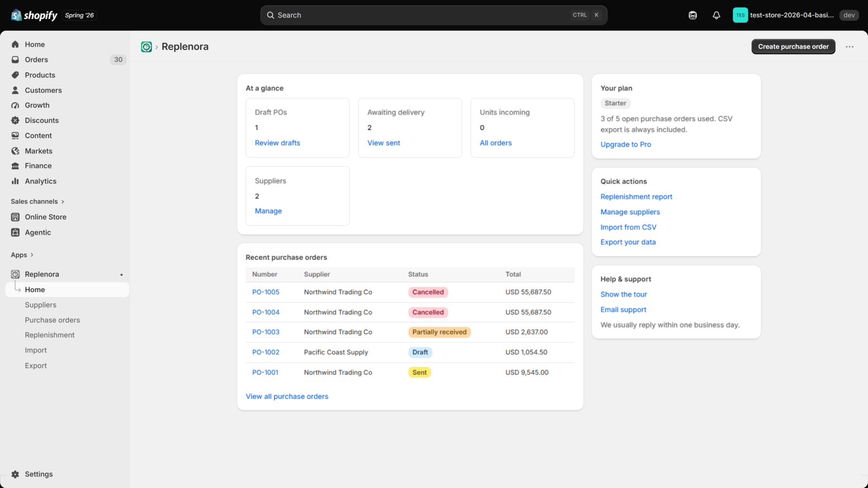Open the Sidekick assistant icon

click(x=693, y=15)
